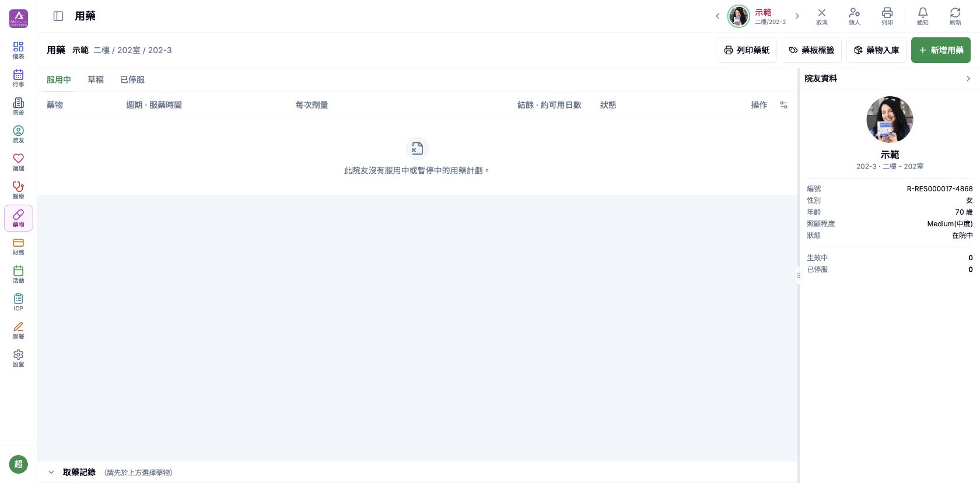Open the 儀表 dashboard sidebar icon
The image size is (980, 483).
coord(18,50)
